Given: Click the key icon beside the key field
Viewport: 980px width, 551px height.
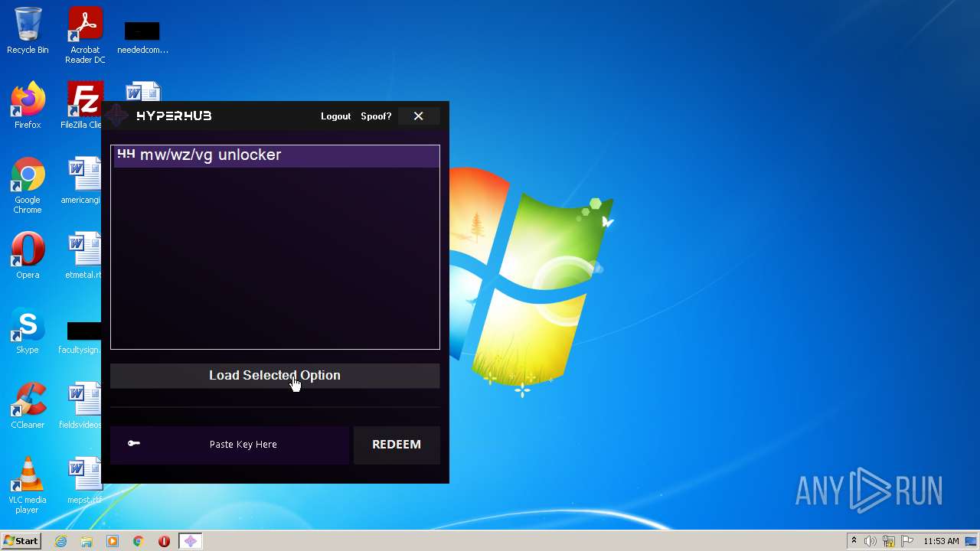Looking at the screenshot, I should coord(134,443).
